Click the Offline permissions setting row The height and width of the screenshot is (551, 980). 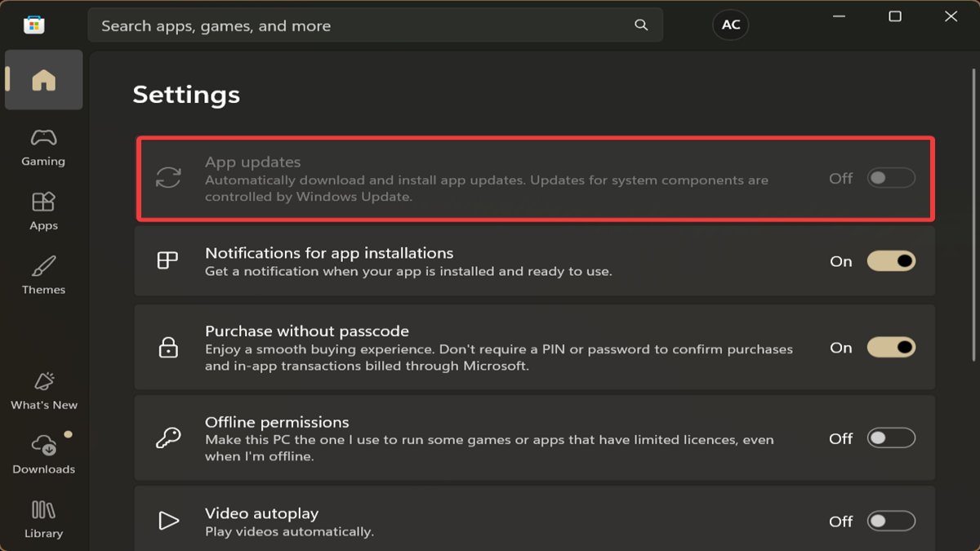point(490,438)
